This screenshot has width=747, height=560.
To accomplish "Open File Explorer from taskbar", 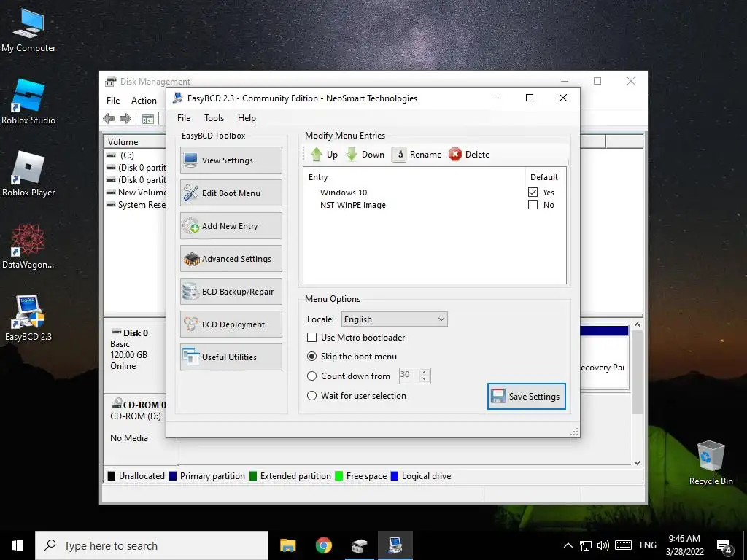I will click(x=287, y=545).
